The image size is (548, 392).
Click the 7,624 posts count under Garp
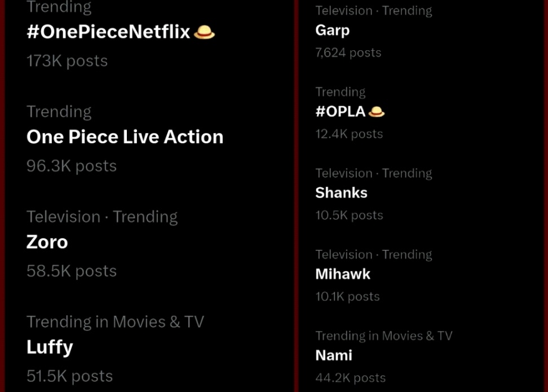[x=348, y=52]
